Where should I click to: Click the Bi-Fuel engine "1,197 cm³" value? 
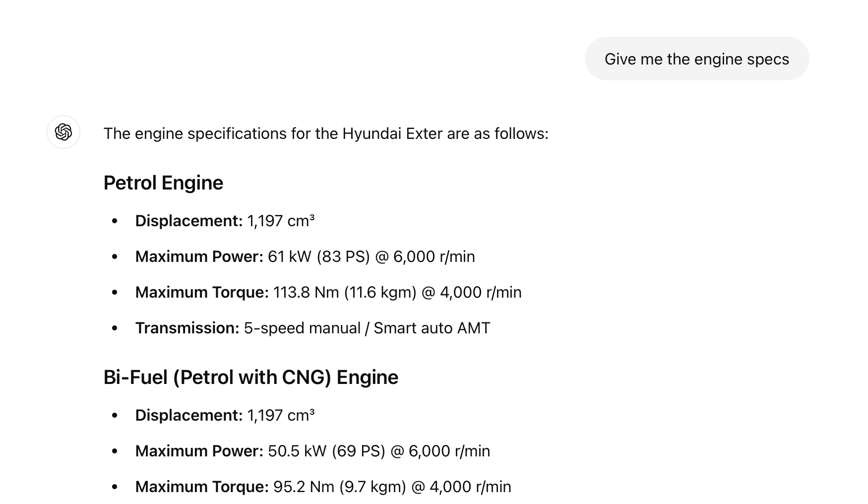pyautogui.click(x=281, y=415)
